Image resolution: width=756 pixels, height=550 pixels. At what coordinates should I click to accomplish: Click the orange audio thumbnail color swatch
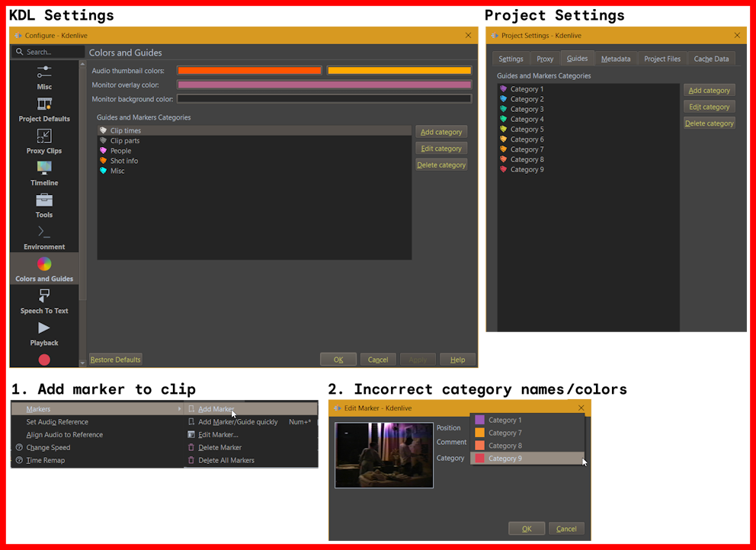249,70
